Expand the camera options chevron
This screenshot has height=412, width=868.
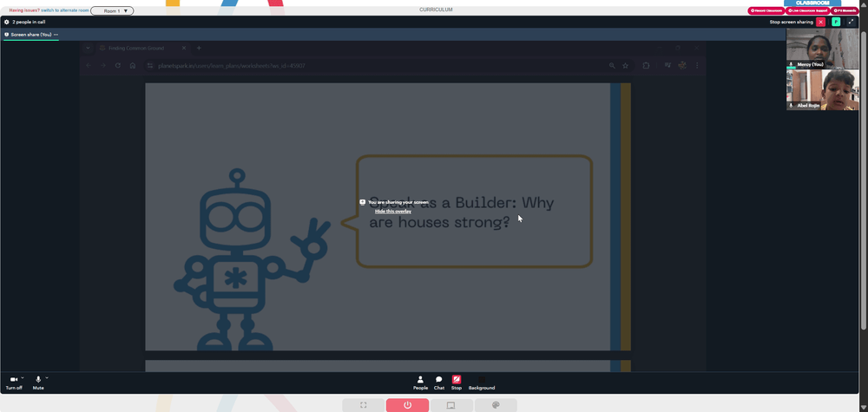coord(23,377)
